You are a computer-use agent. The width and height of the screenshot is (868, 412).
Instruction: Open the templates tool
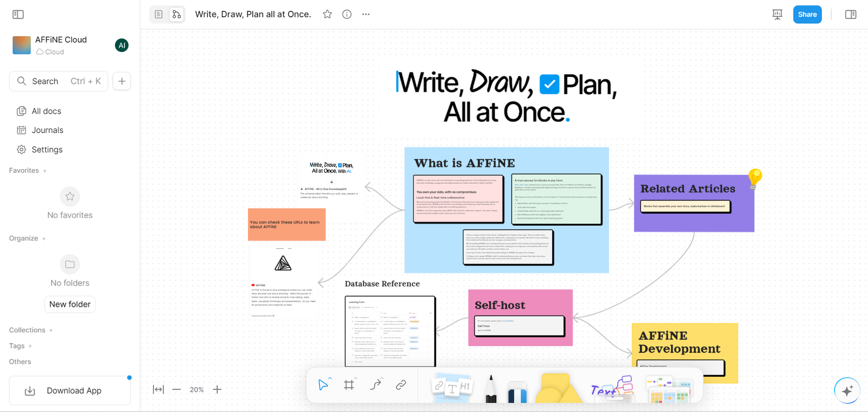[x=669, y=389]
